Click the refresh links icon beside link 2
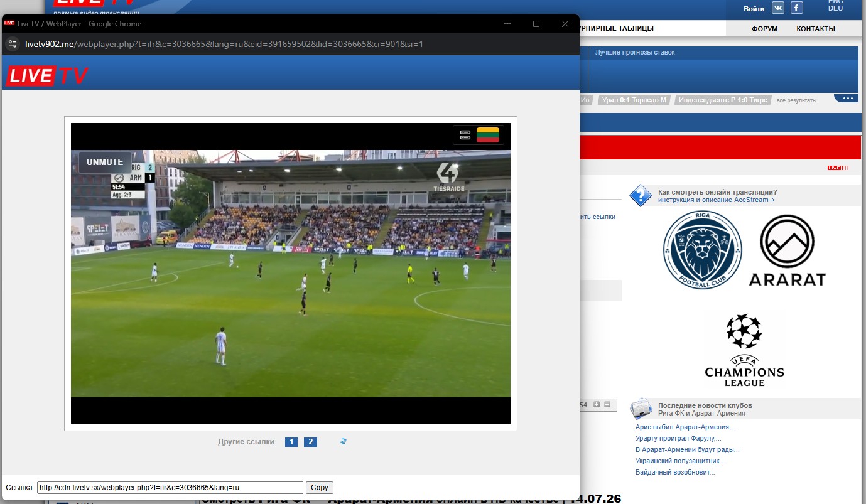 (x=344, y=441)
